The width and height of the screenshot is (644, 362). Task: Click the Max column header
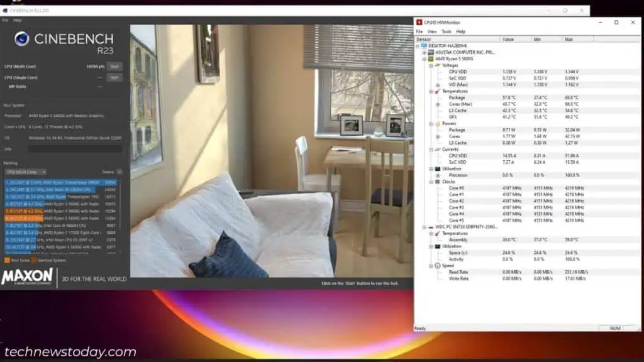578,40
